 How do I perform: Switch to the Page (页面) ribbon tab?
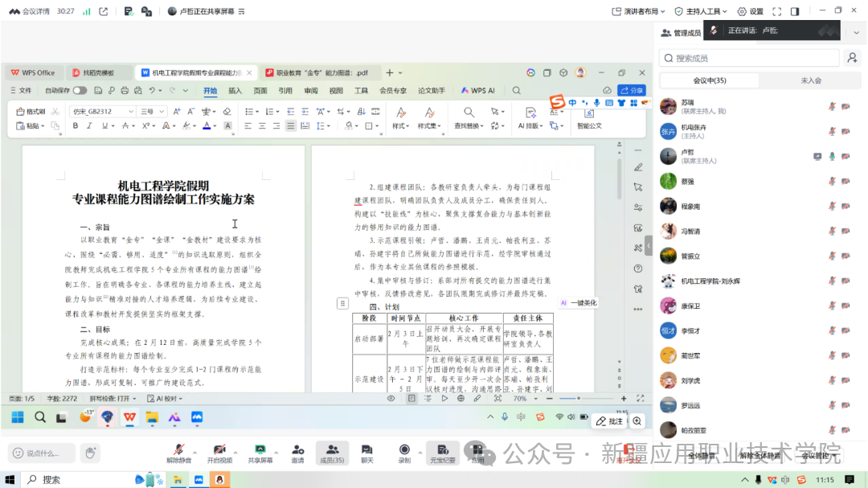tap(260, 90)
